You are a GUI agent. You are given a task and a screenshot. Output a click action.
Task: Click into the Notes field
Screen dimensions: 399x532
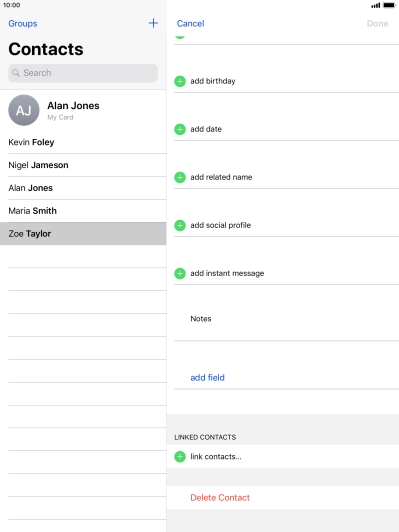[x=286, y=319]
